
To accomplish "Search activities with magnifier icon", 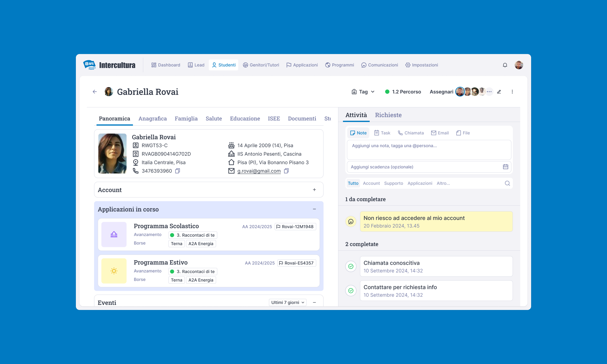I will click(507, 183).
